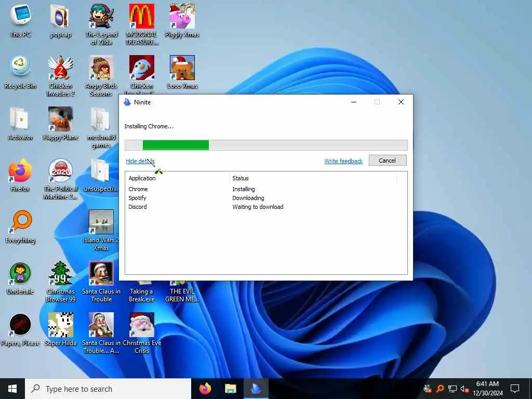Open Santa Claus in Trouble shortcut

click(x=101, y=282)
